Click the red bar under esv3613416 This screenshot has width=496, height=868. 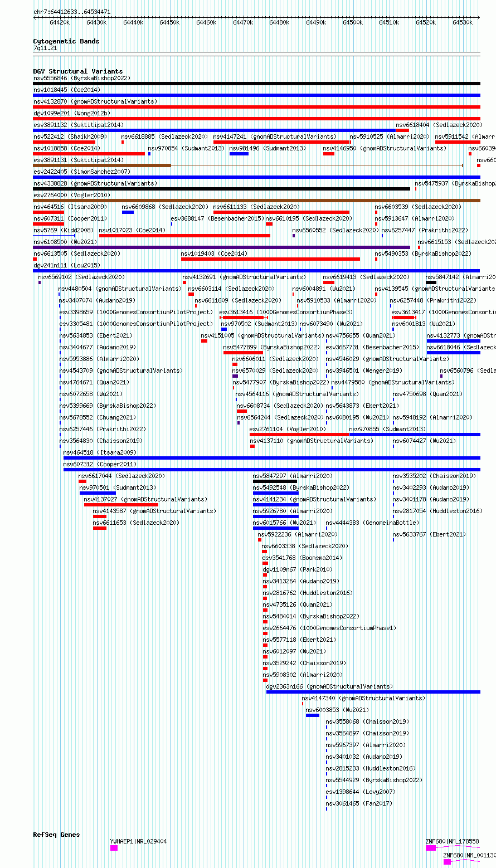click(x=244, y=318)
